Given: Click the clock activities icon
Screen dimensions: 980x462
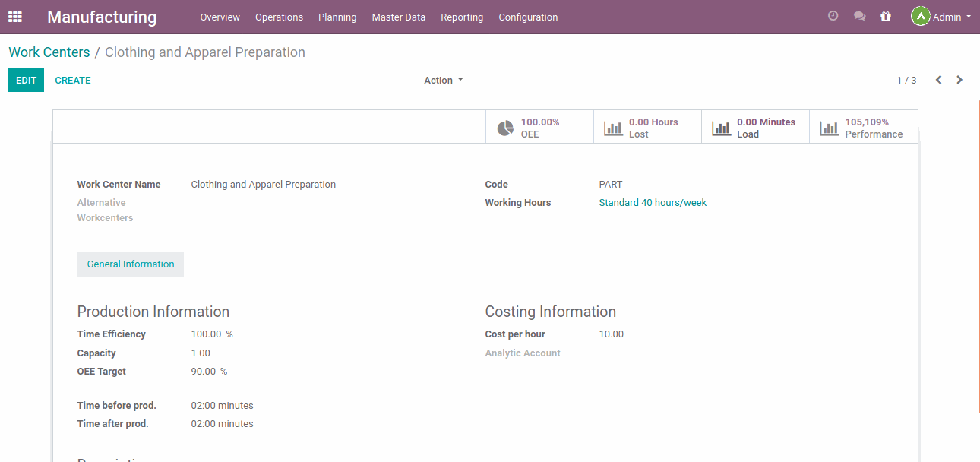Looking at the screenshot, I should coord(833,16).
